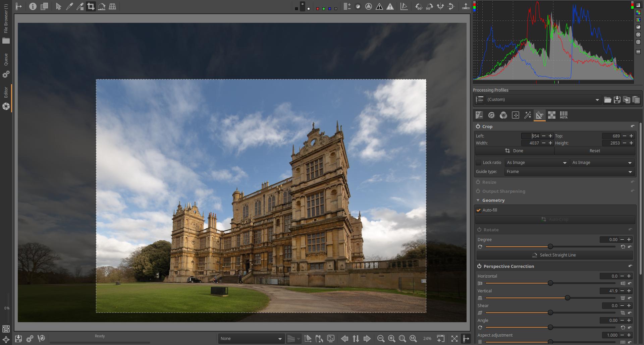Screen dimensions: 644x345
Task: Zoom out using the magnifier minus icon
Action: pos(381,339)
